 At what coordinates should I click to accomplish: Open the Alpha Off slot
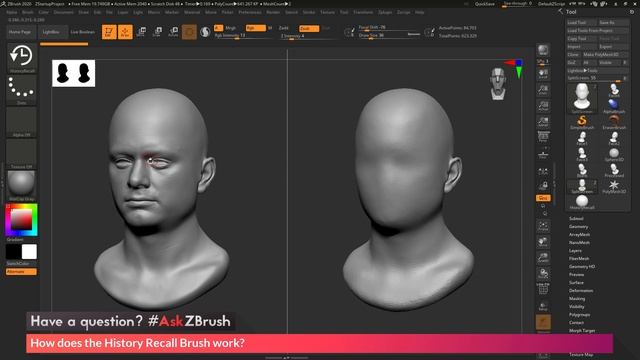(x=21, y=122)
